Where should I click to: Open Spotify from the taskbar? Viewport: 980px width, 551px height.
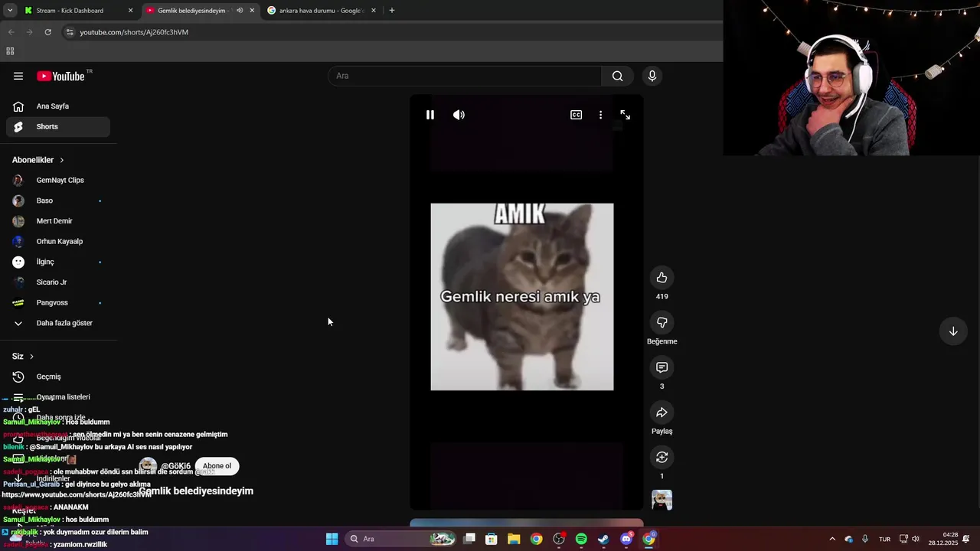[x=581, y=539]
